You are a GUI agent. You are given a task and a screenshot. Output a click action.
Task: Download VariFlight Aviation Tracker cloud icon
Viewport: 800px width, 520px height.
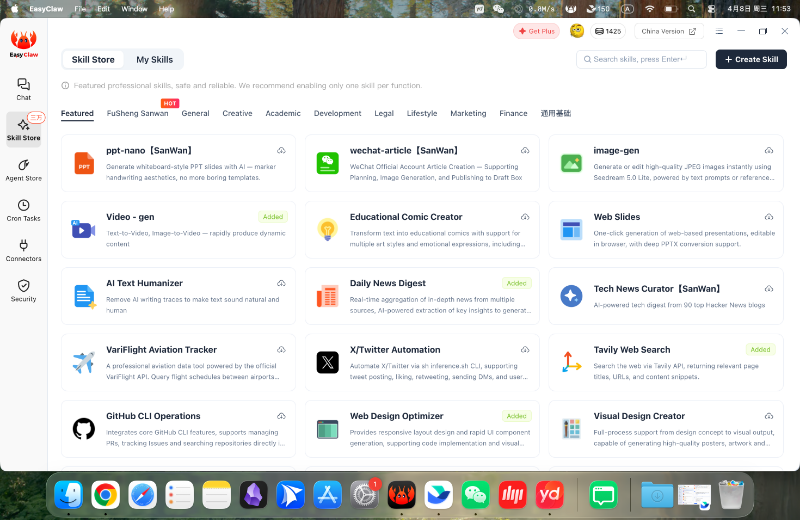pyautogui.click(x=281, y=350)
